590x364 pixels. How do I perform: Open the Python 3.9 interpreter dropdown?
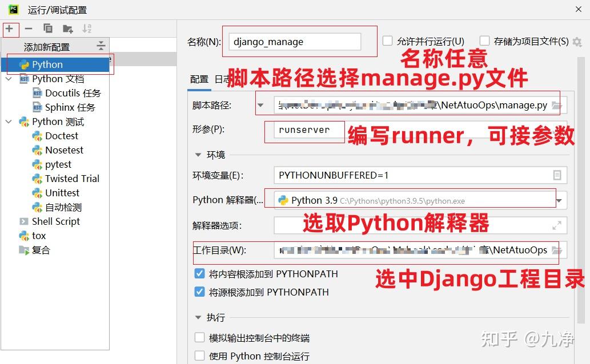(558, 200)
